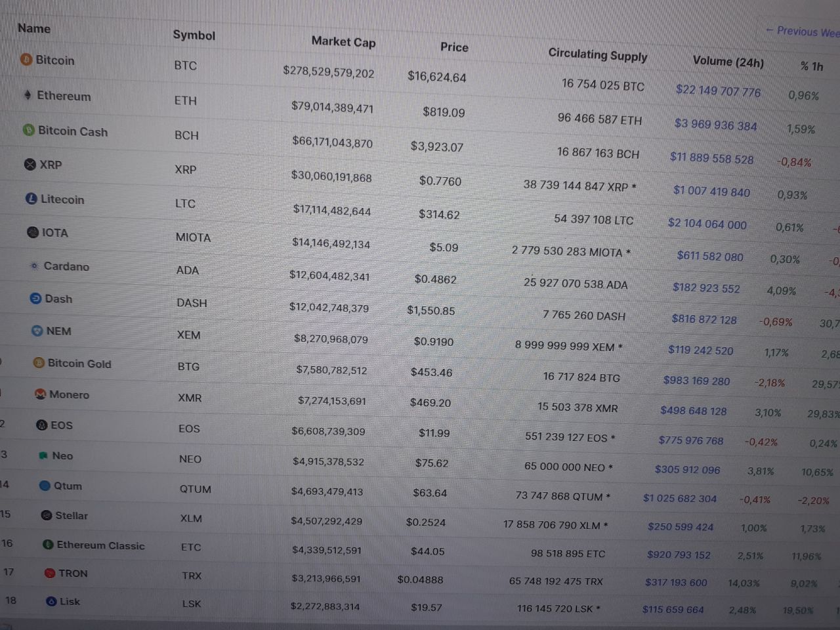Click the TRON coin icon
Screen dimensions: 840x630
pyautogui.click(x=50, y=573)
